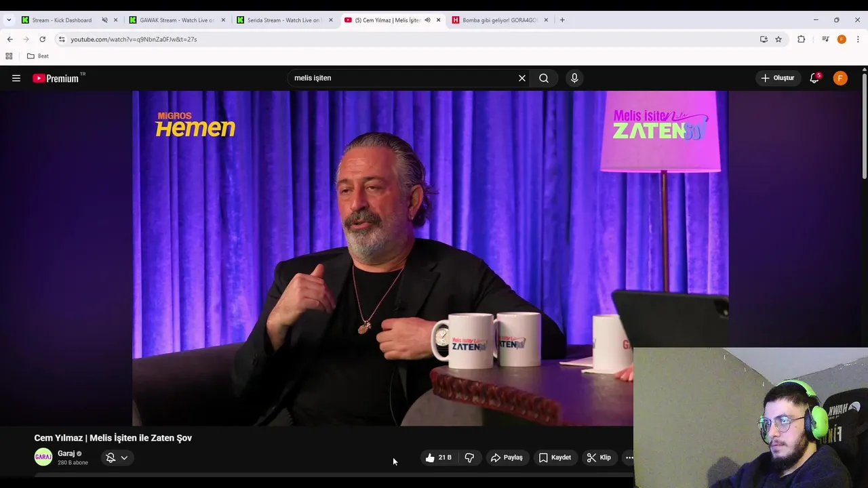Screen dimensions: 868x488
Task: Open the Oluştur create menu
Action: (778, 78)
